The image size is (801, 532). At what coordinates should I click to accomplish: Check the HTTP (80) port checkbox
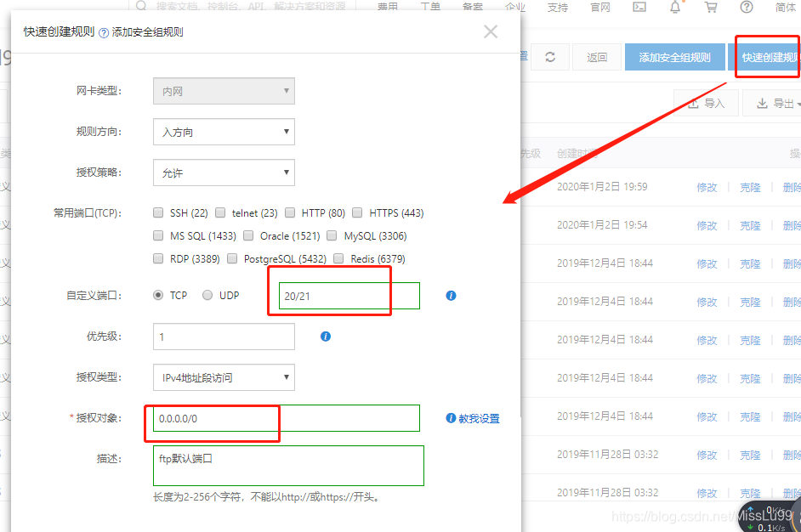tap(290, 212)
